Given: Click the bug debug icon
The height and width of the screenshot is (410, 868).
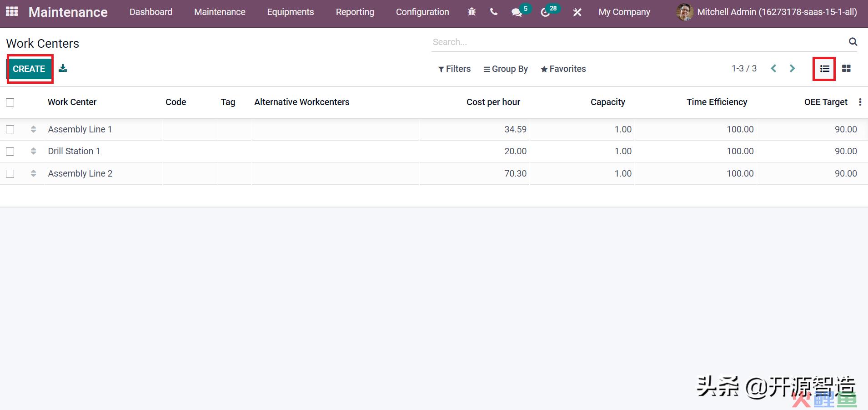Looking at the screenshot, I should pos(472,12).
